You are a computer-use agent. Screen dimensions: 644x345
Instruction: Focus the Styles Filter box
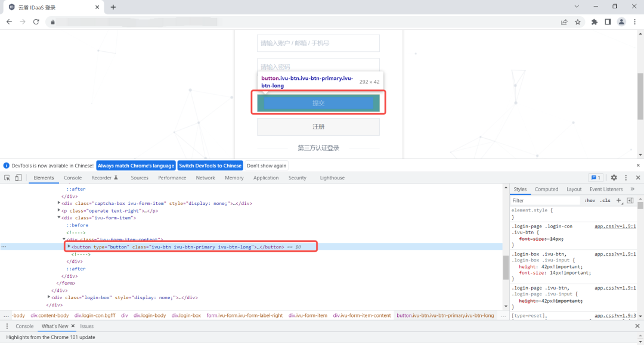click(x=546, y=201)
